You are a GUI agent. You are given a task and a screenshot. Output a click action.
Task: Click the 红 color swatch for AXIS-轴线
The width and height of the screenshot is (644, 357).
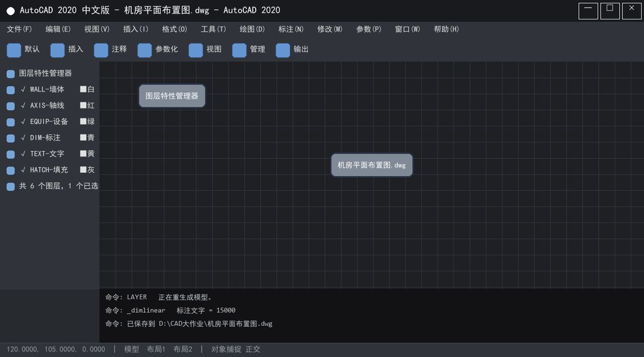click(83, 106)
